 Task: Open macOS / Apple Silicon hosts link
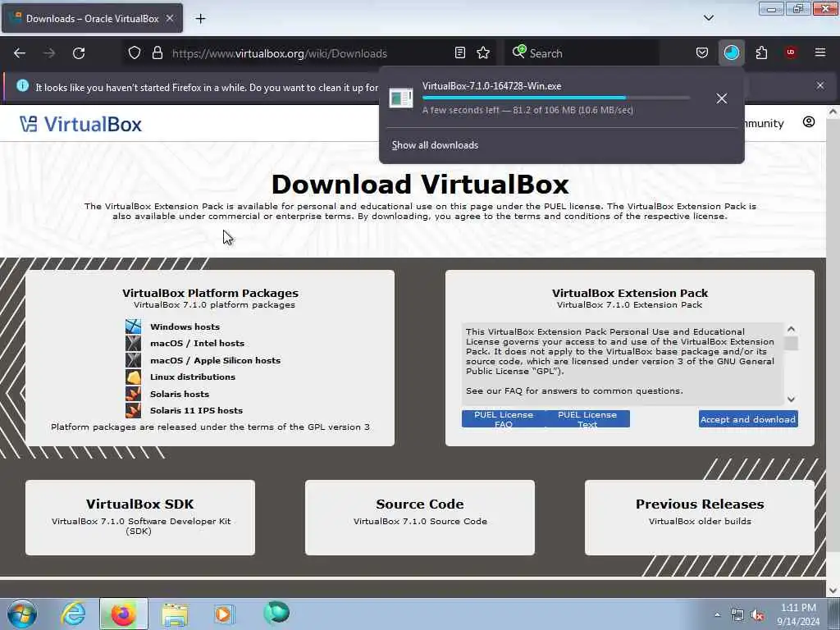pos(216,361)
